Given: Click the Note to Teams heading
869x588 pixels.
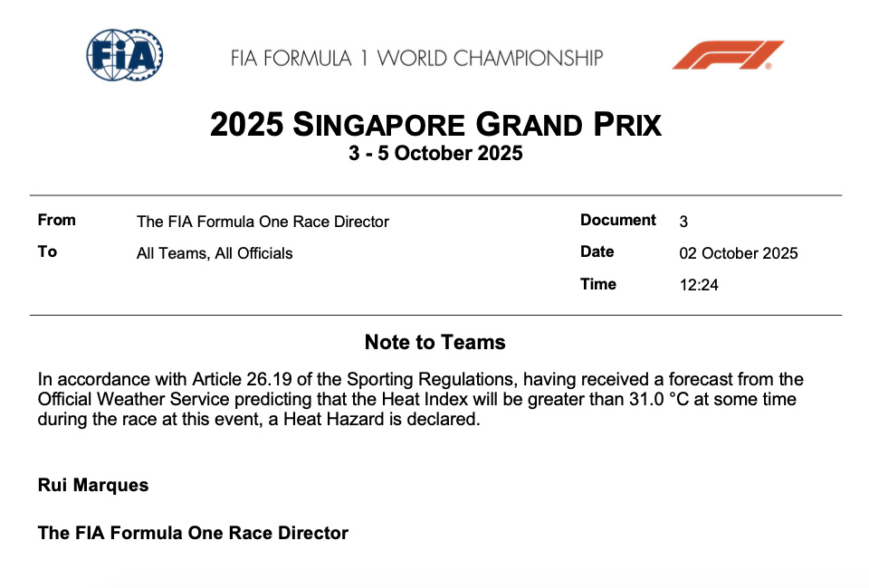Looking at the screenshot, I should pyautogui.click(x=435, y=342).
